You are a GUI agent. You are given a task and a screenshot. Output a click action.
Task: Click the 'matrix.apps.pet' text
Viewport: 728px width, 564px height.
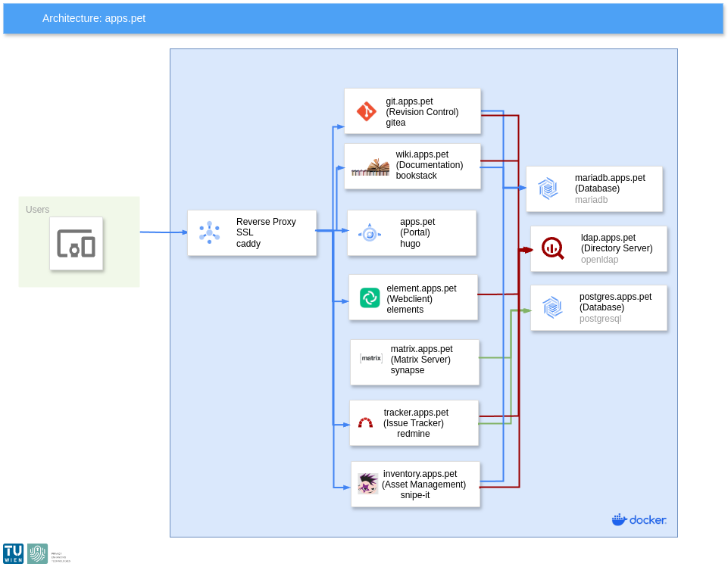[x=421, y=348]
